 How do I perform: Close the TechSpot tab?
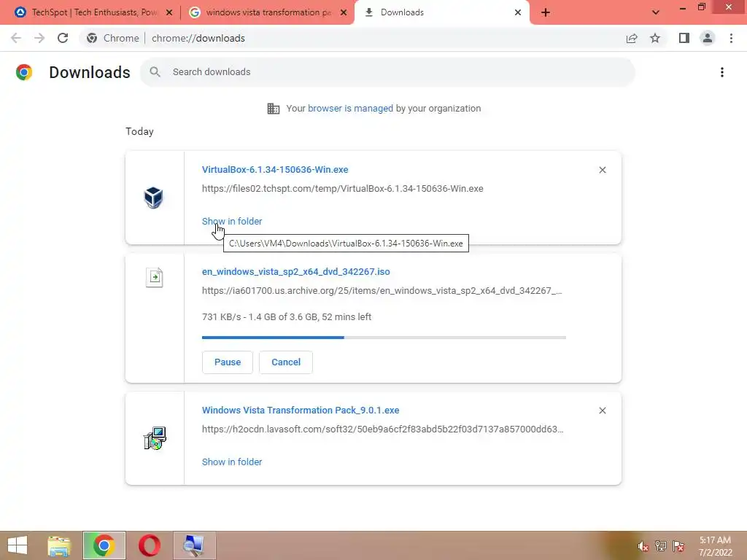coord(169,12)
